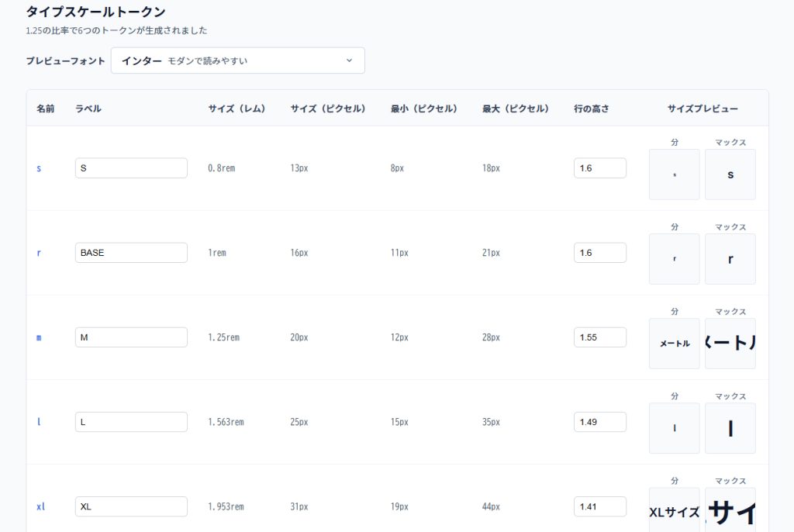
Task: Select the "M" label input field
Action: coord(131,337)
